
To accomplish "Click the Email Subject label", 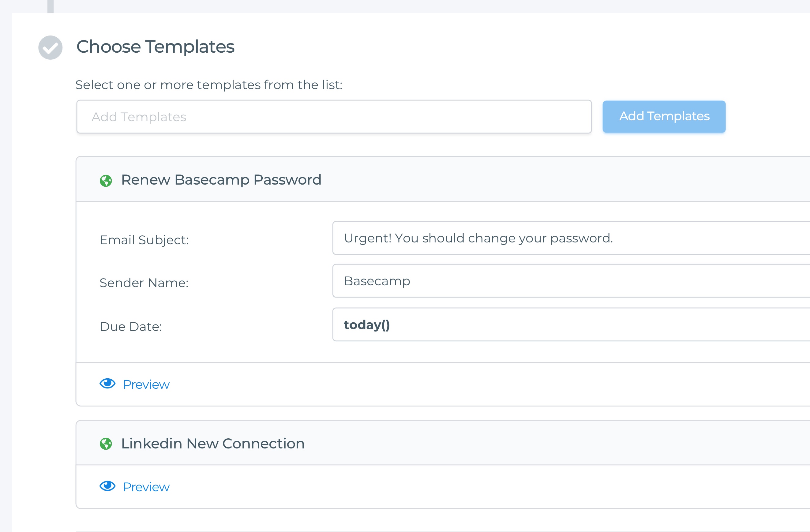I will coord(144,240).
